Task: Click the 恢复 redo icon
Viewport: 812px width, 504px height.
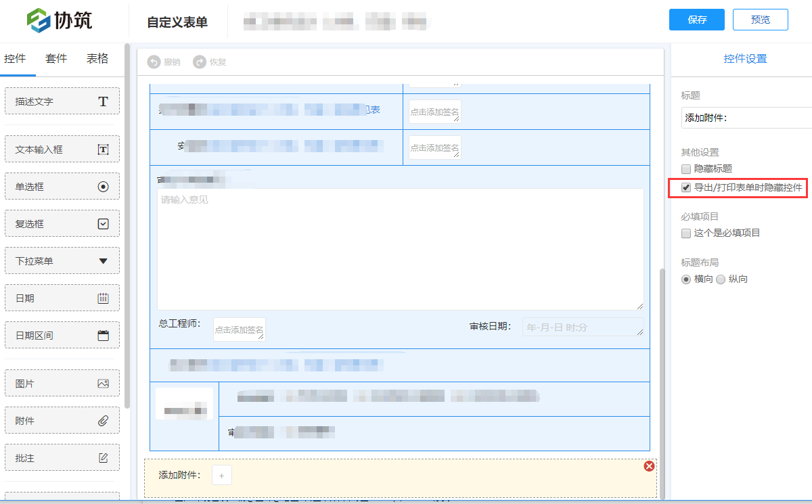Action: pos(200,62)
